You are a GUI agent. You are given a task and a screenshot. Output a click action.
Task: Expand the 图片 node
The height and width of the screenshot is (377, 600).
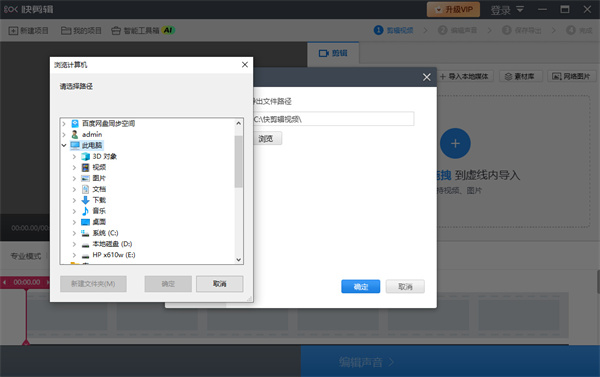(74, 178)
